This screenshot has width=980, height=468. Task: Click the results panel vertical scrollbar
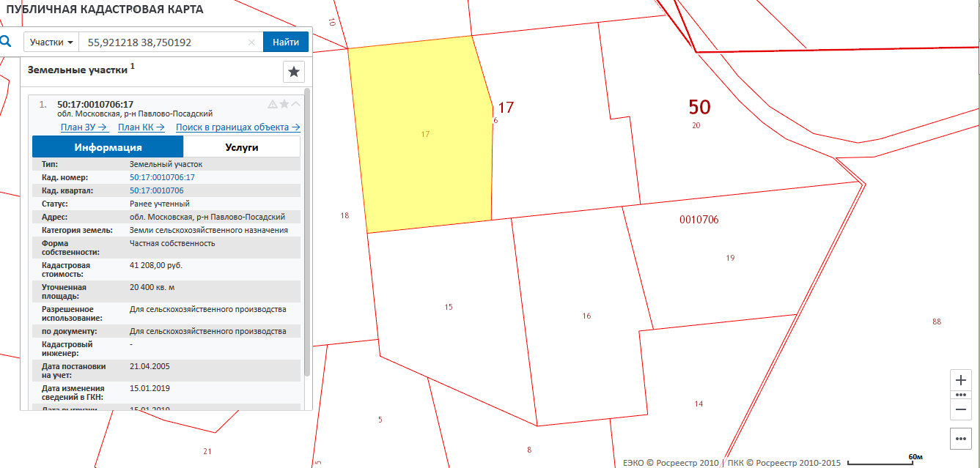(307, 234)
